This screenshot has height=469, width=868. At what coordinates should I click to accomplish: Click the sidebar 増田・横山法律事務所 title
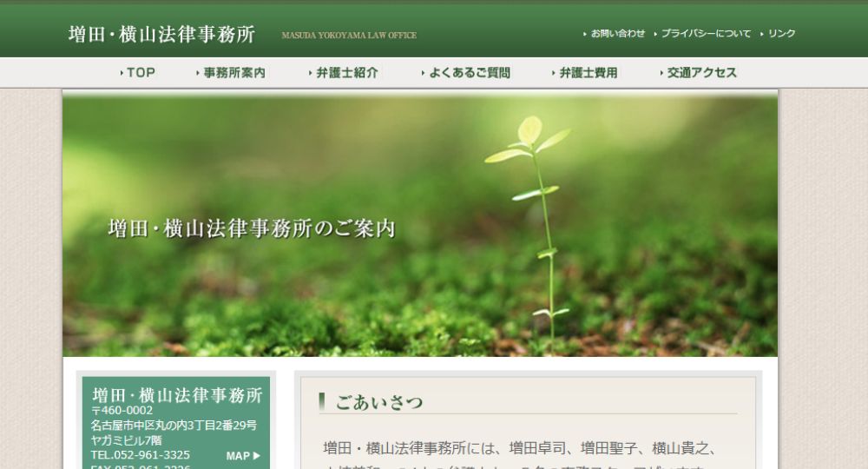pyautogui.click(x=177, y=395)
